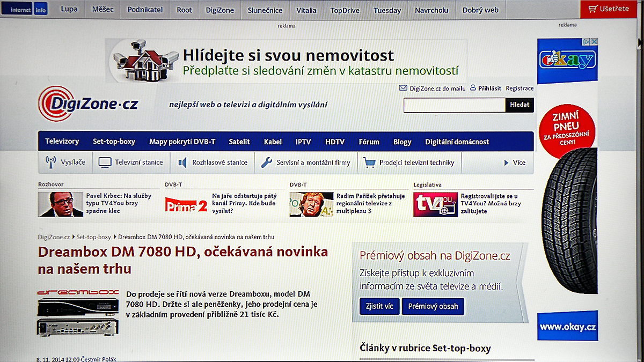Open the HDTV menu item
Screen dimensions: 644x362
pyautogui.click(x=335, y=142)
